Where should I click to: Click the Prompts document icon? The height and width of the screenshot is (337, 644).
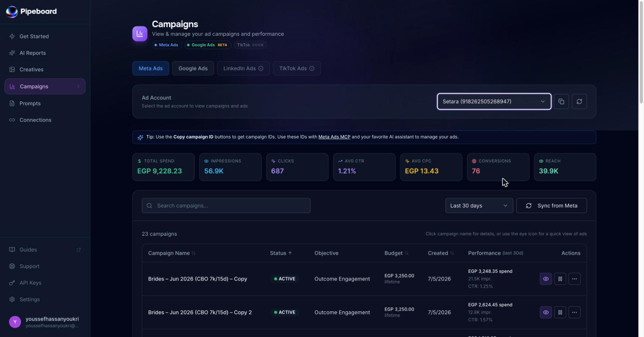12,103
